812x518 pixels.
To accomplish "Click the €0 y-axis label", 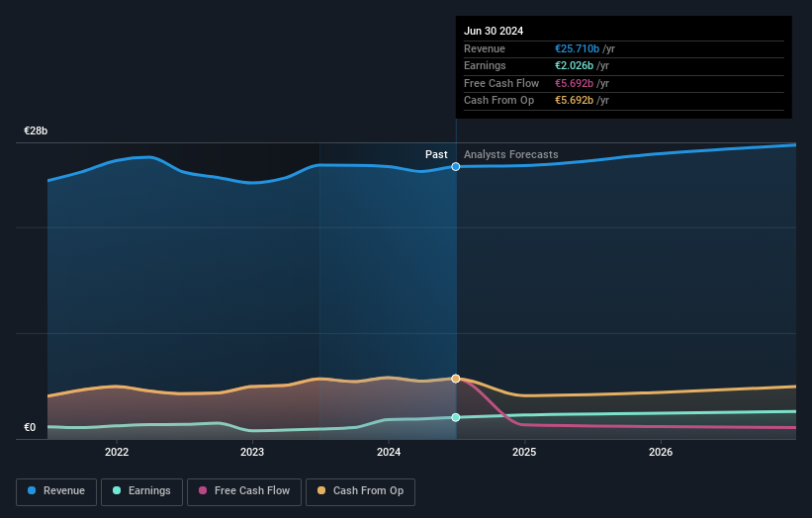I will coord(30,427).
